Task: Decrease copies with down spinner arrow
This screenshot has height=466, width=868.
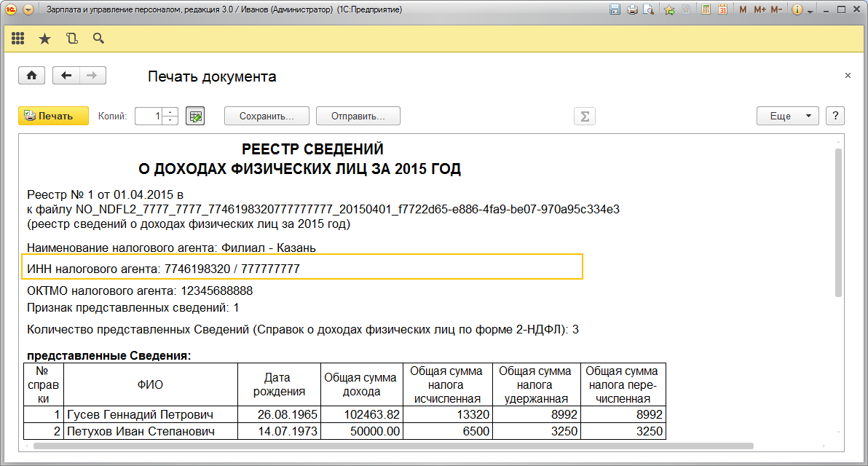Action: pos(170,120)
